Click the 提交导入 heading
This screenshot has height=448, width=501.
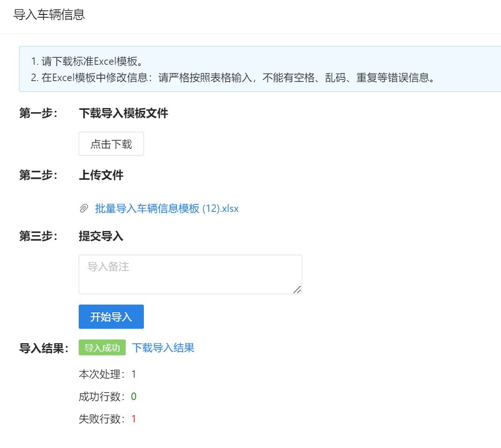click(101, 236)
